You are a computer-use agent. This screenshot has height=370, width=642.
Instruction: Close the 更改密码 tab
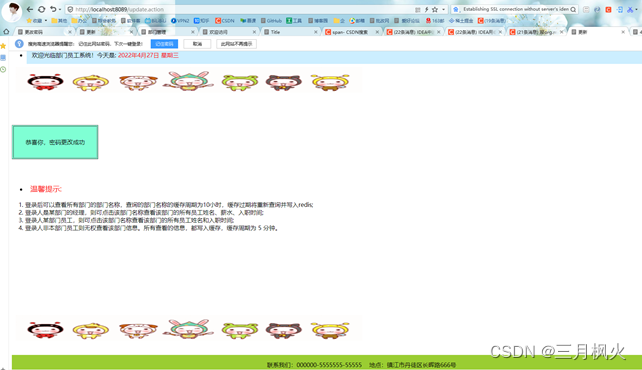point(70,32)
